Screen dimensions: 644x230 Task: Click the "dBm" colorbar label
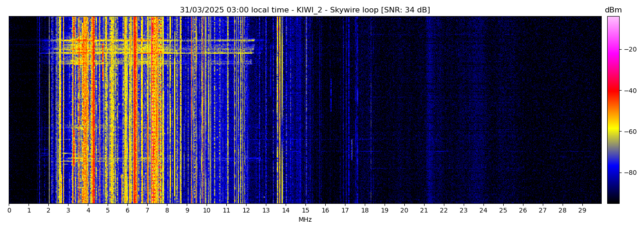click(613, 10)
